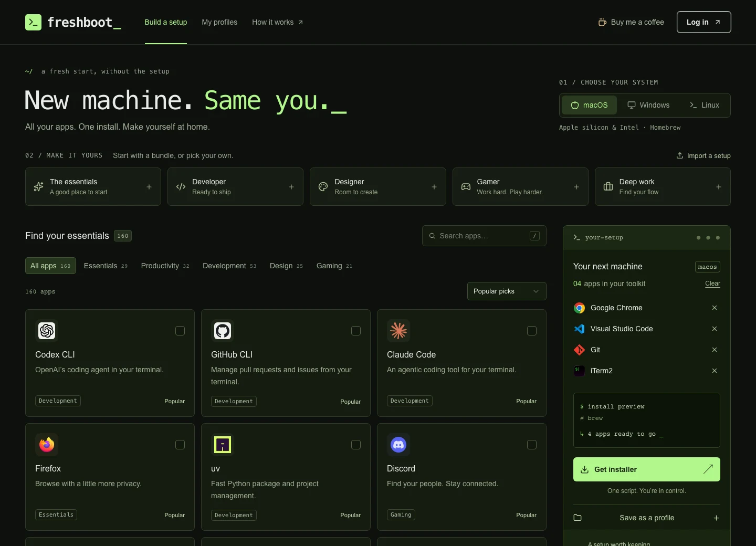Viewport: 756px width, 546px height.
Task: Remove Visual Studio Code from the toolkit
Action: point(715,329)
